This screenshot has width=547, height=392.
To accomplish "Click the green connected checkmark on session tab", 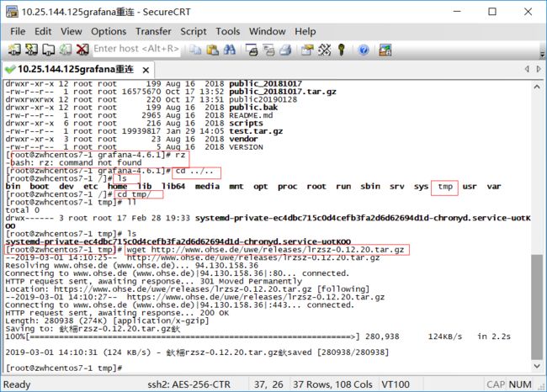I will click(x=10, y=69).
